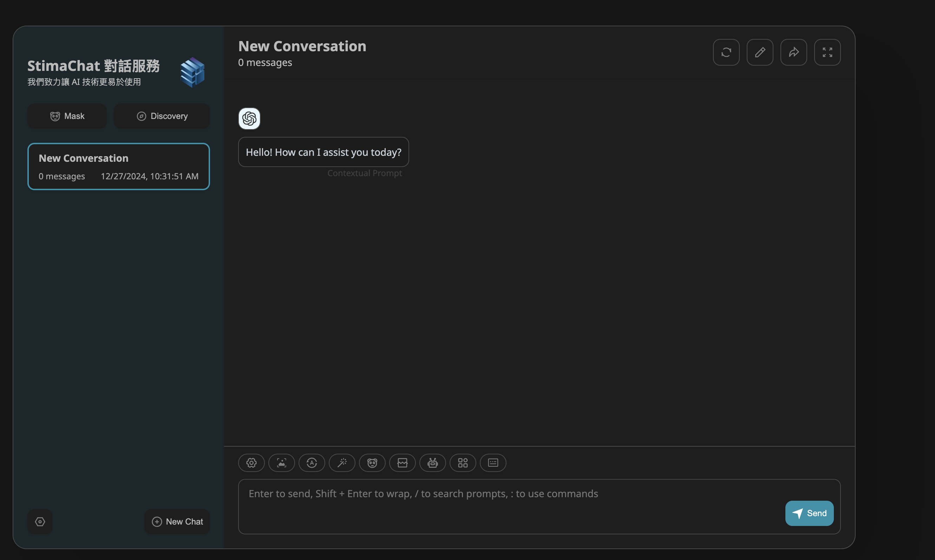This screenshot has width=935, height=560.
Task: Open the Discovery page from sidebar
Action: 162,116
